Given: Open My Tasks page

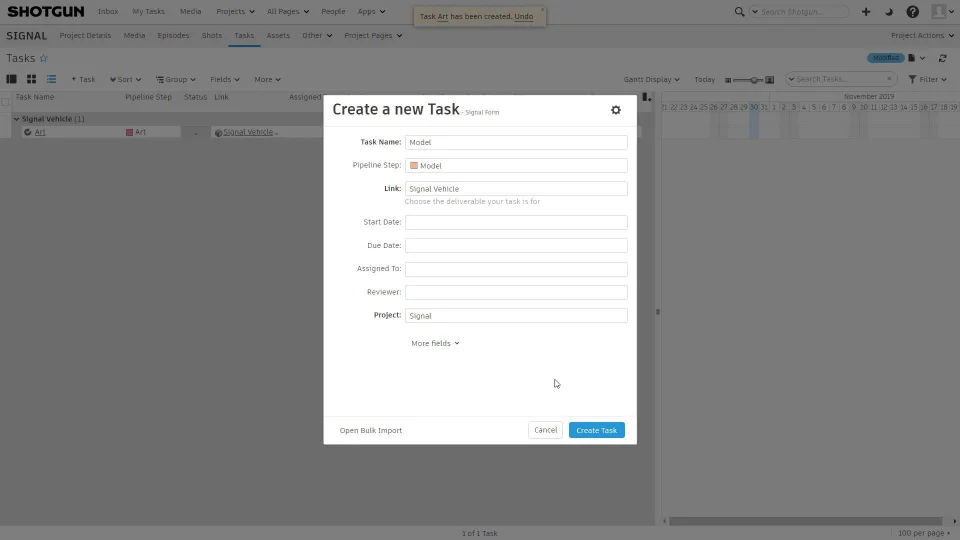Looking at the screenshot, I should pyautogui.click(x=148, y=12).
